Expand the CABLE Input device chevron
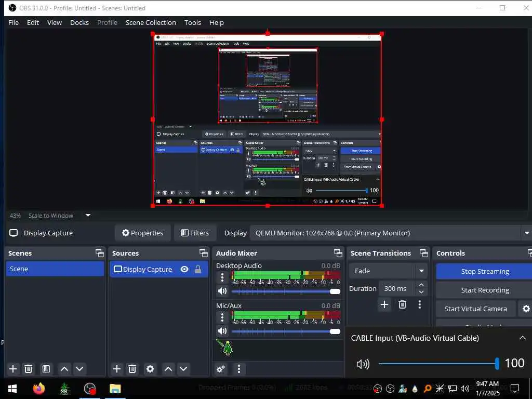Screen dimensions: 532x399 click(x=523, y=338)
